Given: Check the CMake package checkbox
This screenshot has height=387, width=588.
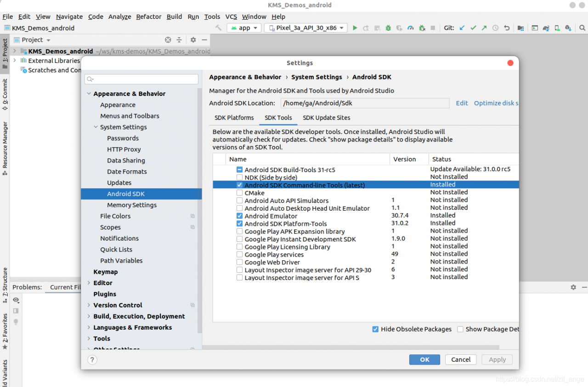Looking at the screenshot, I should point(239,193).
